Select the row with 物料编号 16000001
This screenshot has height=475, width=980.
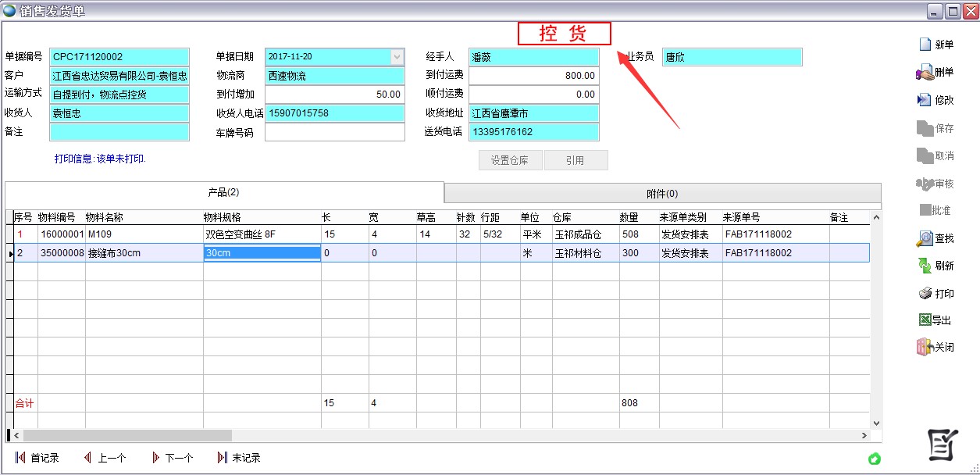(x=62, y=234)
